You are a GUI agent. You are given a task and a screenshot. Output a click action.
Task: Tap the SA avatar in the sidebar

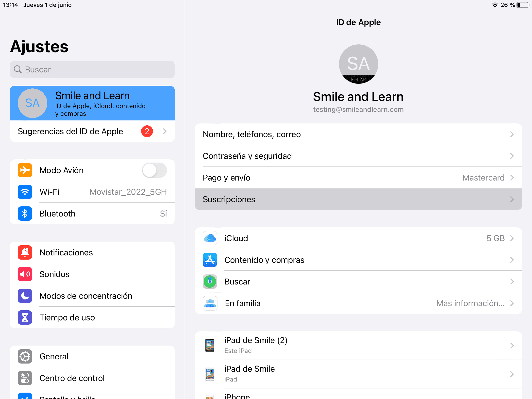coord(33,103)
